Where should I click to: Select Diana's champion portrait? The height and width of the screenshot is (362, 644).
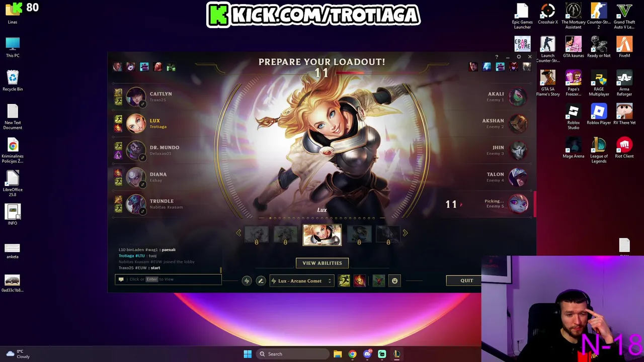click(135, 177)
